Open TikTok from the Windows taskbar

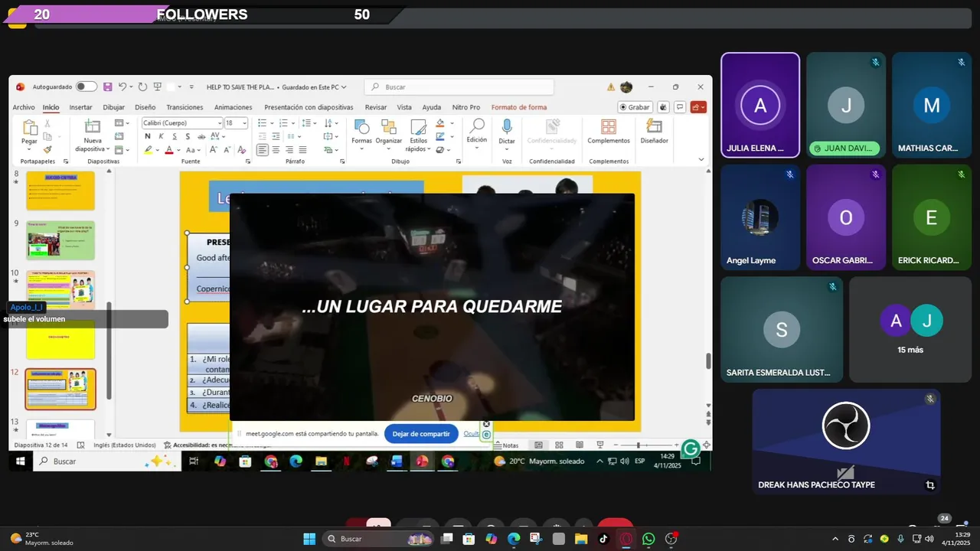(x=603, y=539)
